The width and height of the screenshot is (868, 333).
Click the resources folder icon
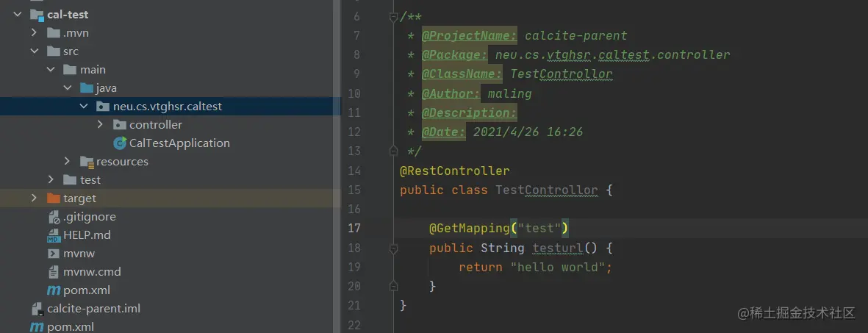coord(87,162)
